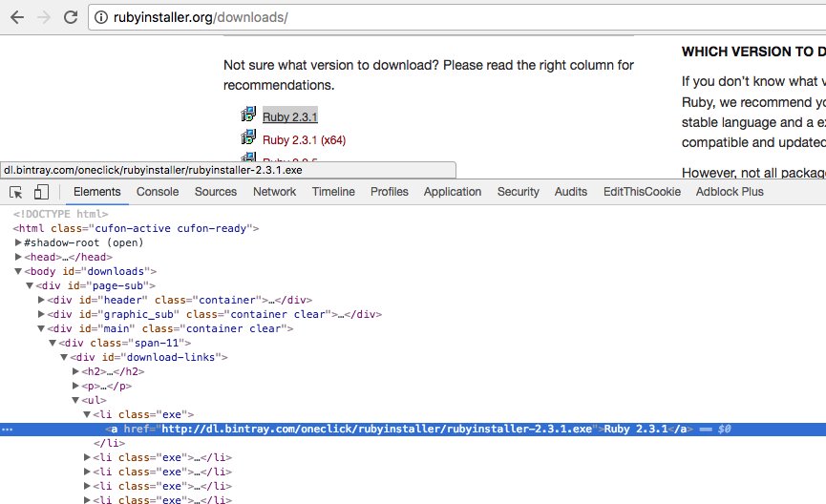
Task: Collapse the div id="main" node
Action: tap(42, 328)
